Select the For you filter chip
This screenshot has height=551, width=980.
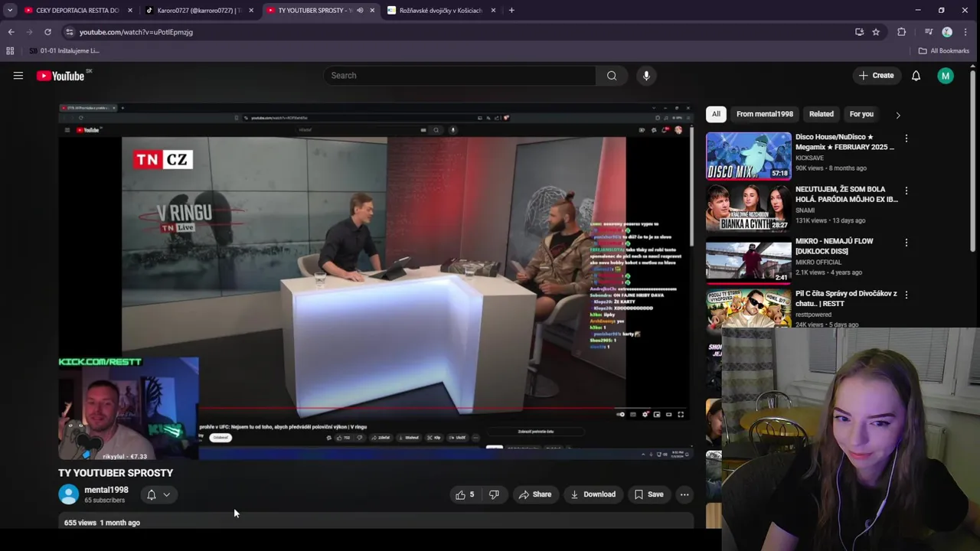pyautogui.click(x=861, y=114)
